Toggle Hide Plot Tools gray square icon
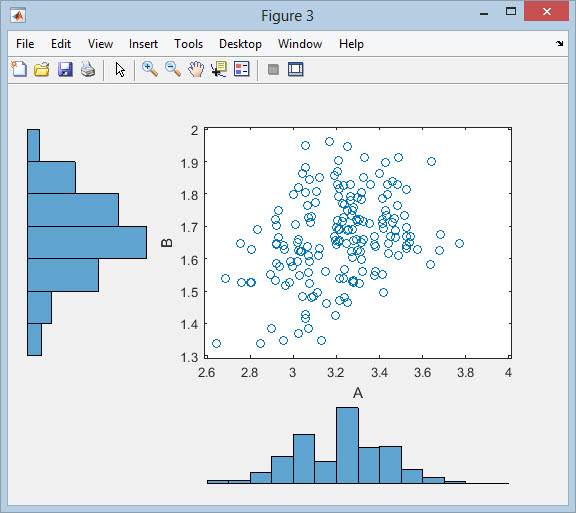The image size is (576, 513). [273, 69]
